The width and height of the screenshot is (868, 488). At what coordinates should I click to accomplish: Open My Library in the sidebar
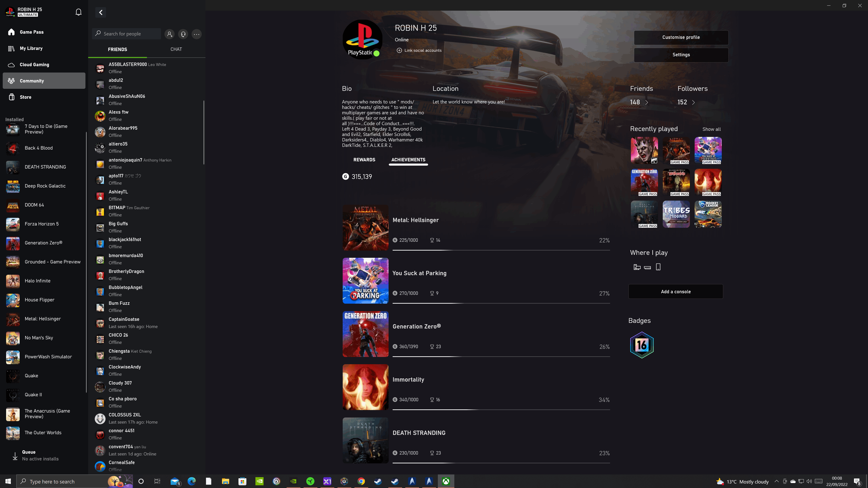pyautogui.click(x=44, y=48)
